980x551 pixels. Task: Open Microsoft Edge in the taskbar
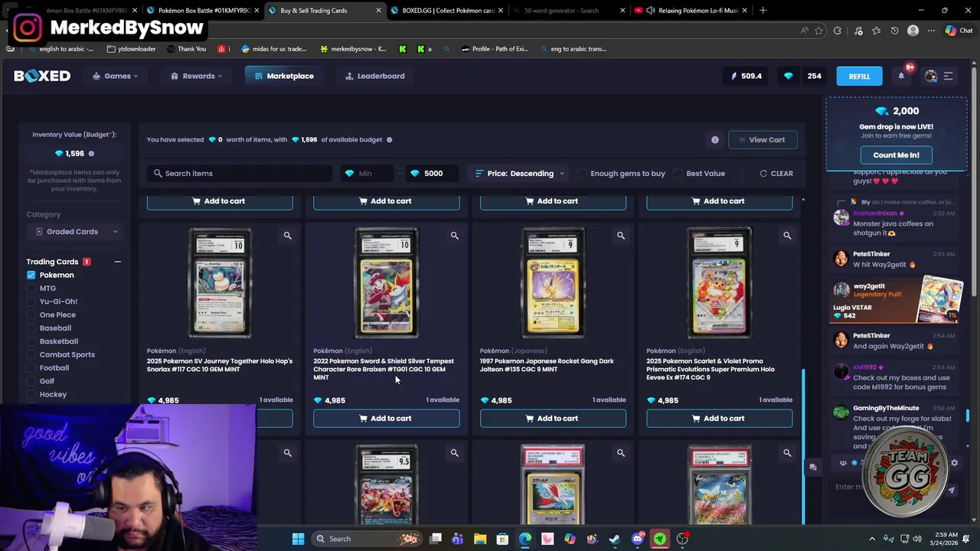click(x=525, y=539)
